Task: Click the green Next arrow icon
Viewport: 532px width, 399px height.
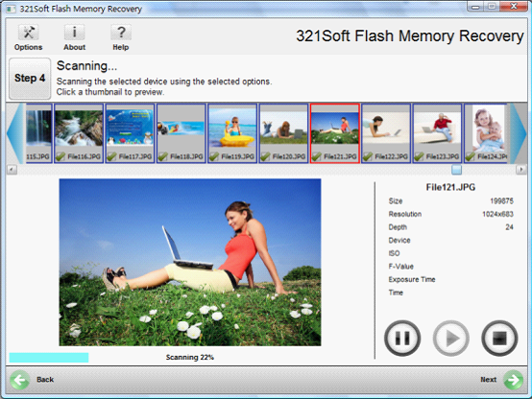Action: [x=513, y=380]
